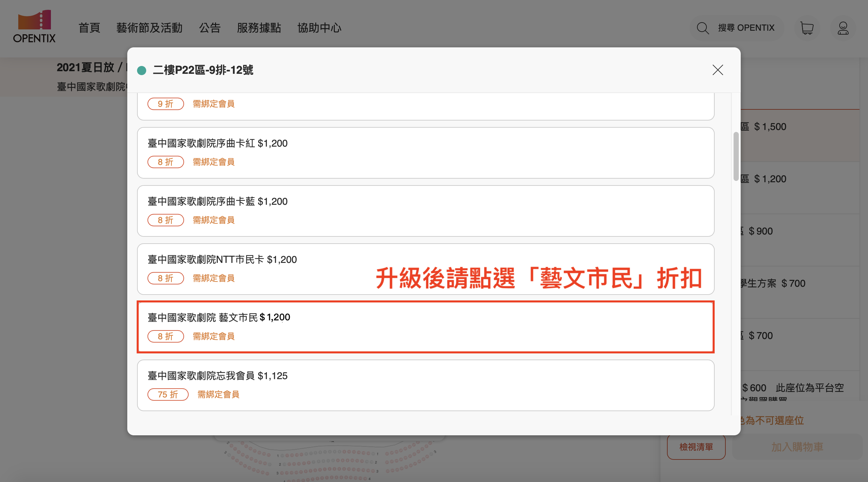Viewport: 868px width, 482px height.
Task: Open the 公告 menu item
Action: pos(209,28)
